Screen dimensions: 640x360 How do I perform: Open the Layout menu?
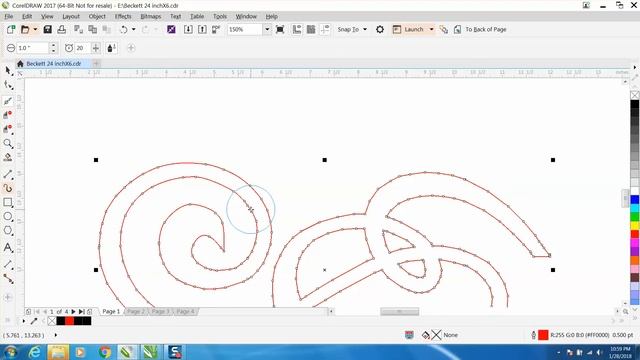pyautogui.click(x=71, y=16)
